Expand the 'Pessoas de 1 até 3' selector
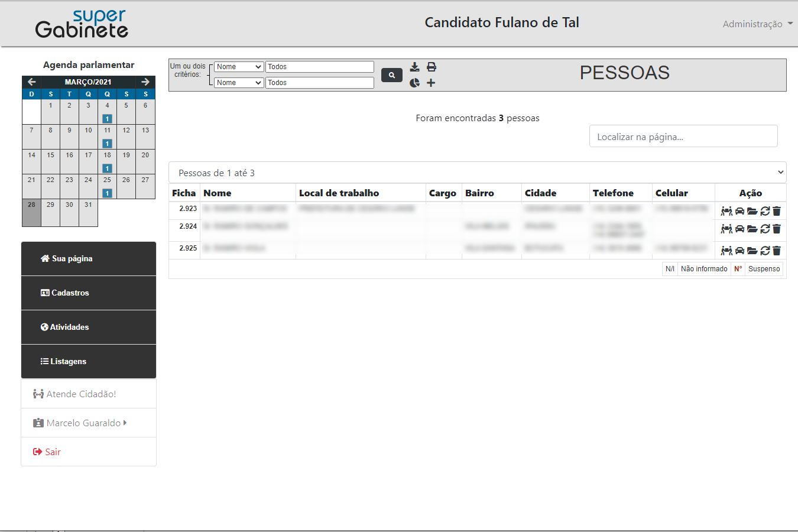This screenshot has width=798, height=532. tap(477, 173)
